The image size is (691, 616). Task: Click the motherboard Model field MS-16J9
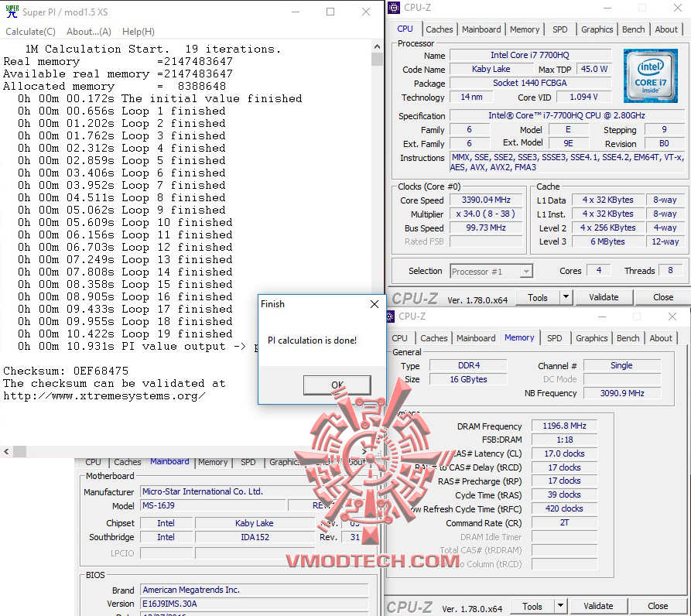click(213, 506)
